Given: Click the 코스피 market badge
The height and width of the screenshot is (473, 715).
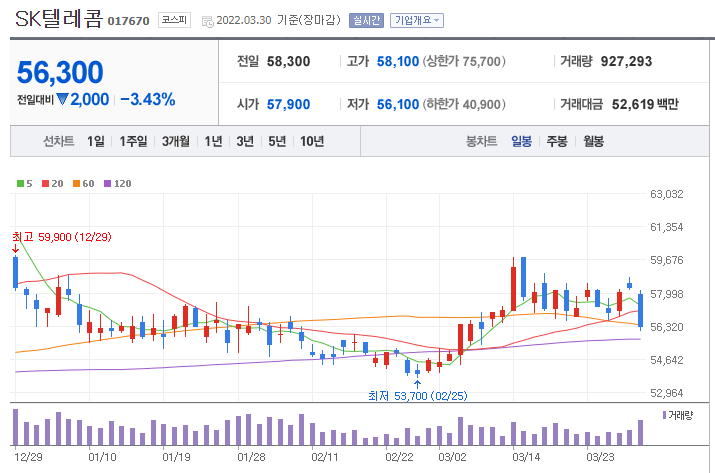Looking at the screenshot, I should pyautogui.click(x=174, y=20).
